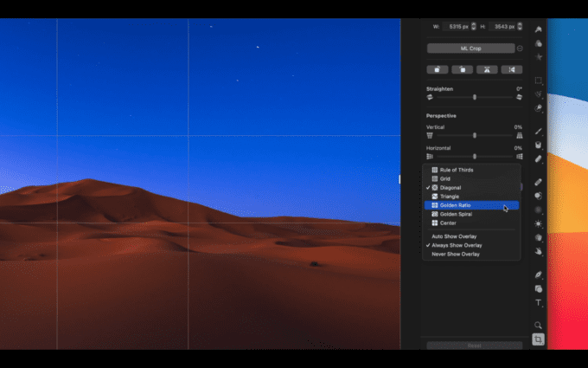Select the Type tool (T icon)

coord(538,303)
